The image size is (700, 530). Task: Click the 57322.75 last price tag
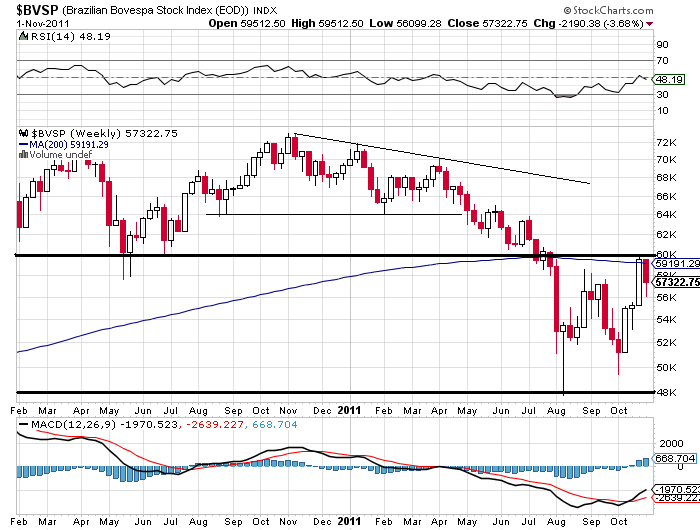(x=677, y=282)
